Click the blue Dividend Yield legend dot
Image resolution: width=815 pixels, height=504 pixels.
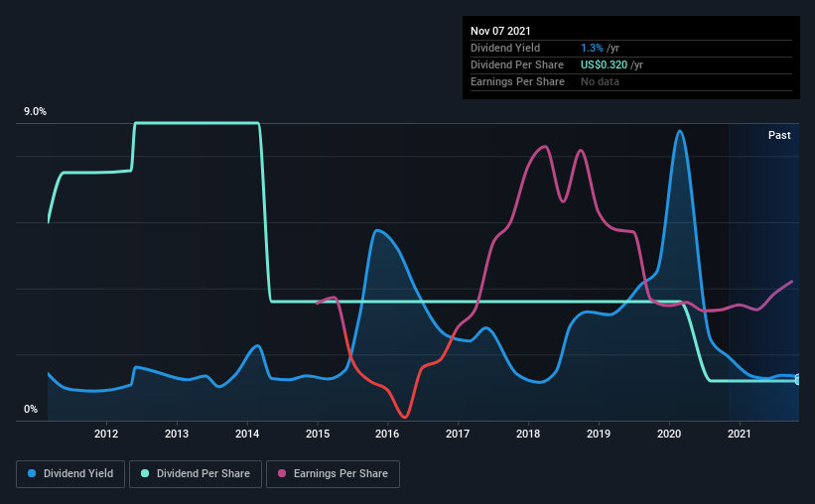[x=32, y=473]
